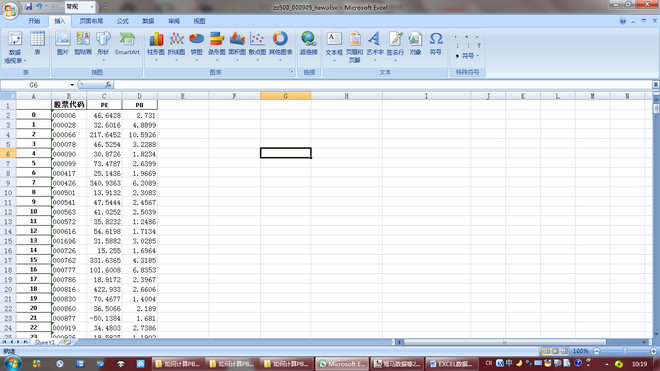Open the Shapes (形状) gallery
This screenshot has height=371, width=660.
point(103,45)
